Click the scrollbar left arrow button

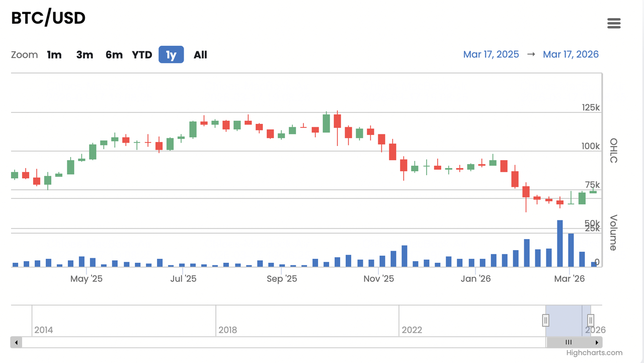pos(16,342)
